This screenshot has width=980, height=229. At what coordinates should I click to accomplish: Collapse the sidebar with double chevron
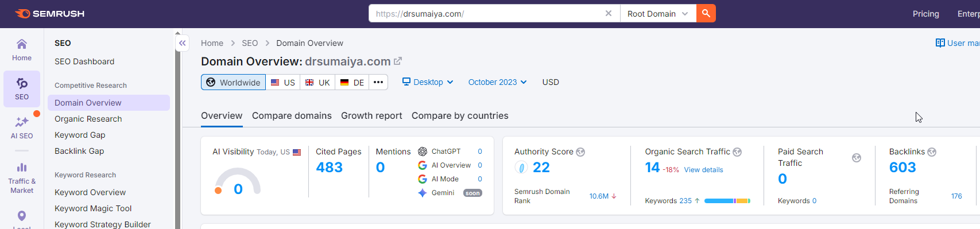point(183,43)
